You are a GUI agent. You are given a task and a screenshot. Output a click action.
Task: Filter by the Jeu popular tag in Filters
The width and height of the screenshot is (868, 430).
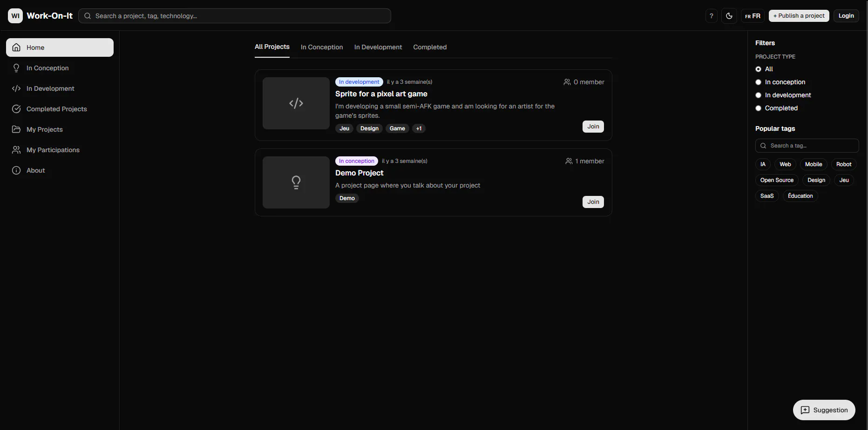click(x=844, y=180)
